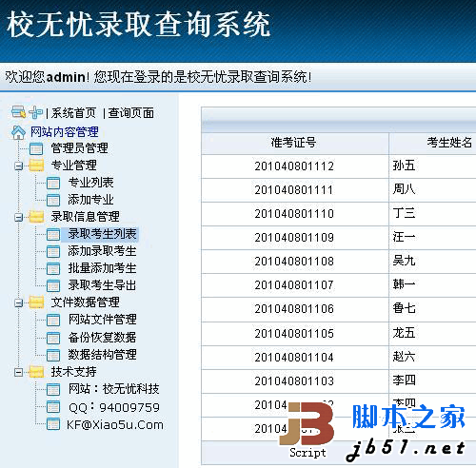
Task: Click page icon next to 网站：校无忧科技
Action: pos(53,389)
